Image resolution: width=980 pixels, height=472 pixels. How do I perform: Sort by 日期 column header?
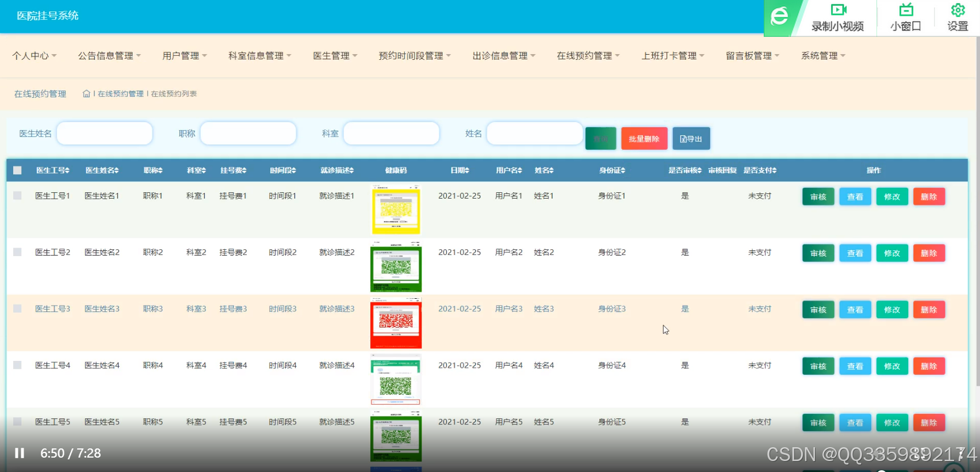pyautogui.click(x=460, y=170)
